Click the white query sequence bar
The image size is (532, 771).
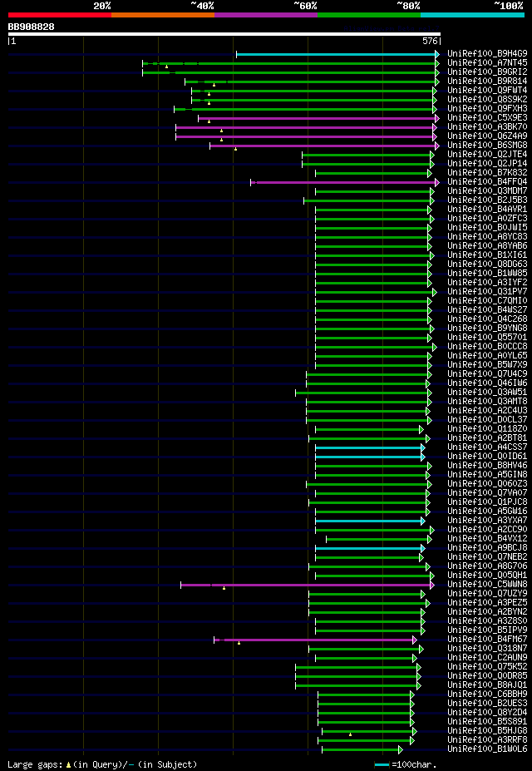coord(224,34)
